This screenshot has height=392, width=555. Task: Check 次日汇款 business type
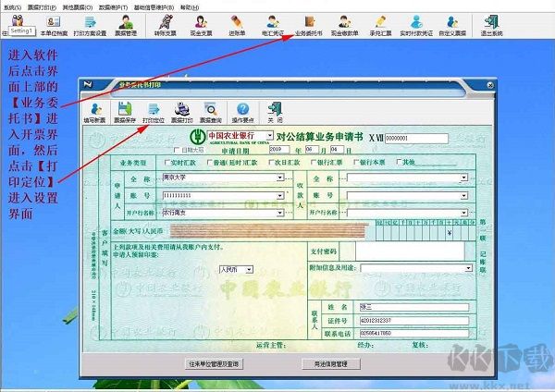271,163
